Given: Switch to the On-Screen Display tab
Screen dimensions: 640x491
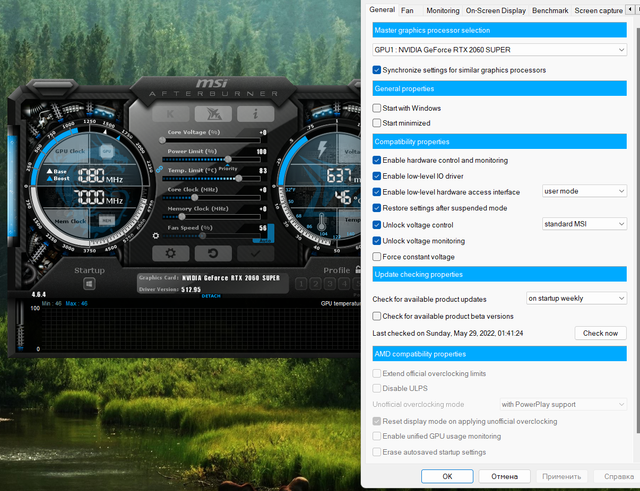Looking at the screenshot, I should pos(496,11).
